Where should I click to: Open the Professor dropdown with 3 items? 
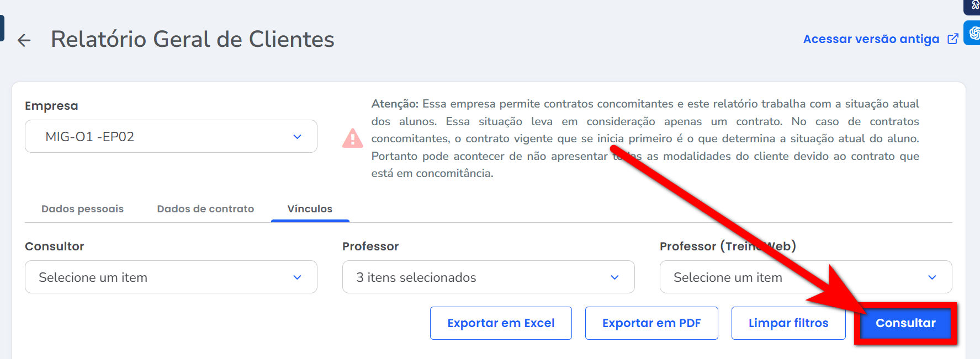click(488, 277)
